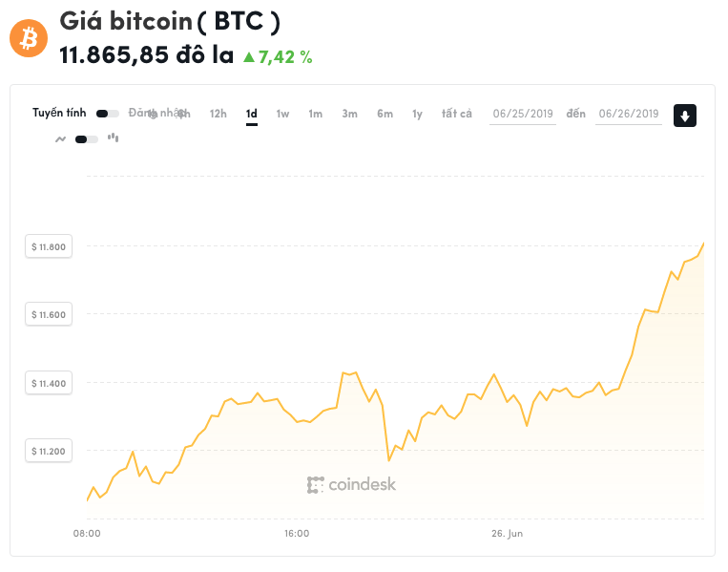This screenshot has width=728, height=572.
Task: Click the orange Bitcoin logo icon
Action: point(28,38)
